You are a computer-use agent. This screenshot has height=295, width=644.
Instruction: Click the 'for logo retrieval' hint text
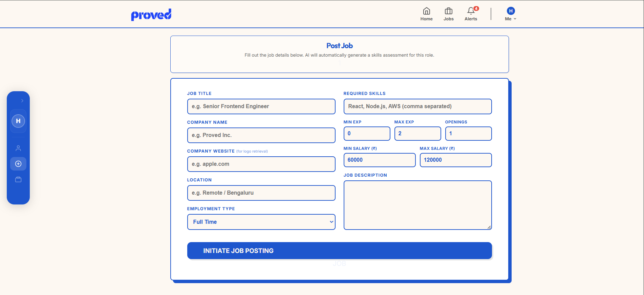[252, 151]
